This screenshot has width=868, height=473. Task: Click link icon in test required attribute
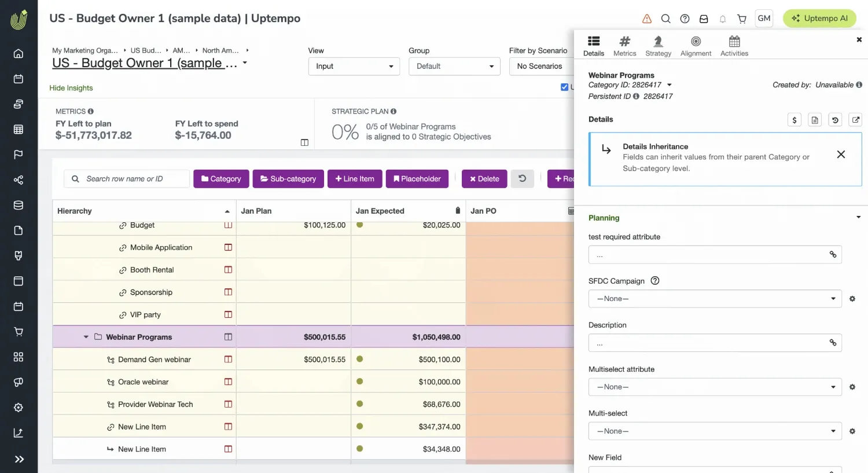pyautogui.click(x=833, y=254)
